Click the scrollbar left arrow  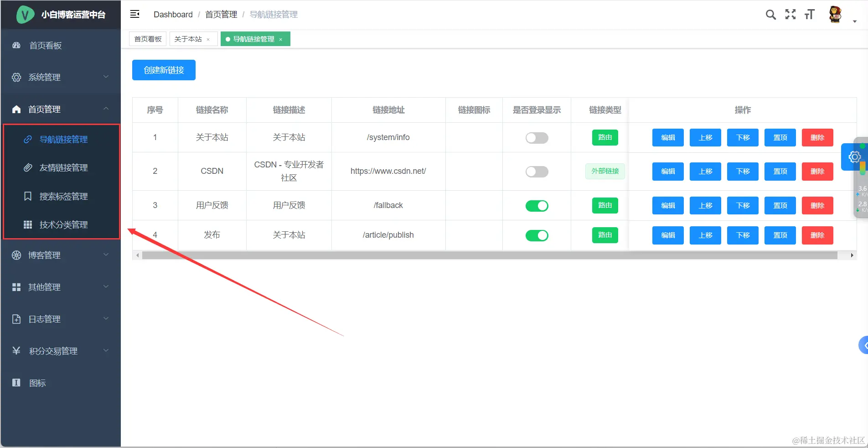click(x=137, y=255)
